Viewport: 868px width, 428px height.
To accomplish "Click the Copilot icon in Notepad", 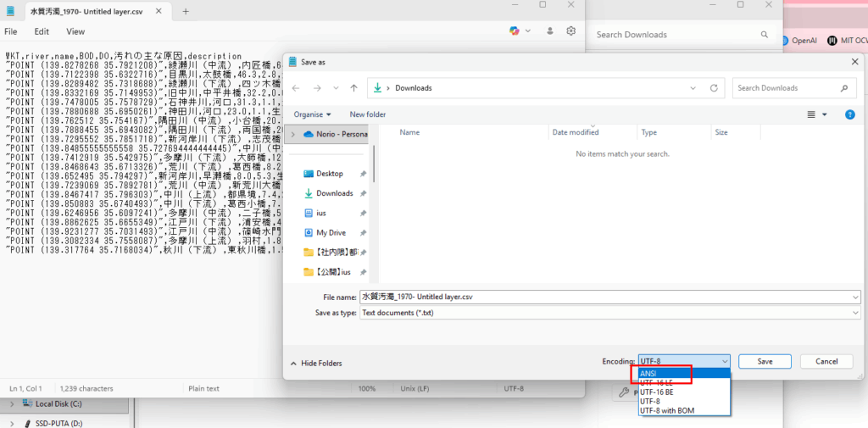I will click(x=515, y=31).
